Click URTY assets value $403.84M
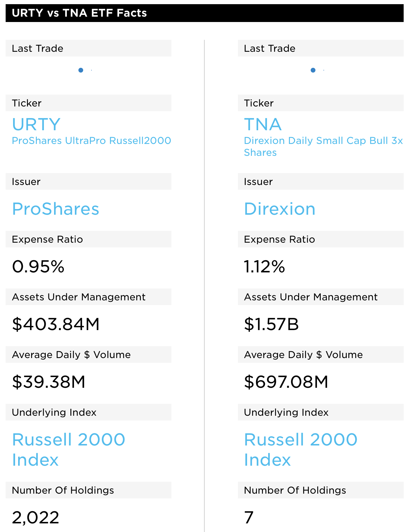The width and height of the screenshot is (409, 532). click(x=56, y=324)
